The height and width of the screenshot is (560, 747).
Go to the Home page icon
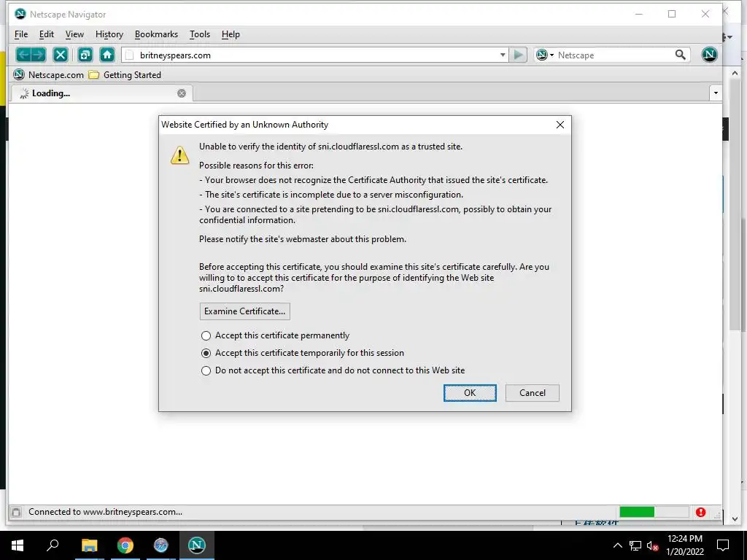(x=107, y=55)
